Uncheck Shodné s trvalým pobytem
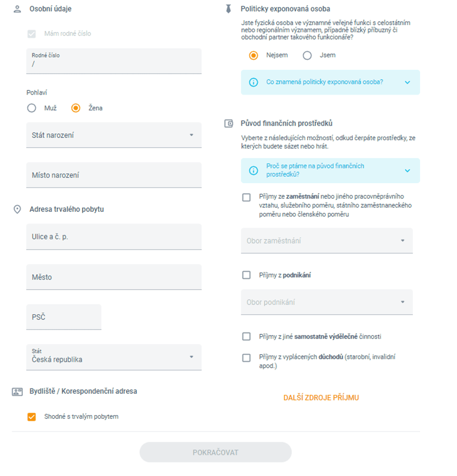Screen dimensions: 457x476 pos(31,417)
